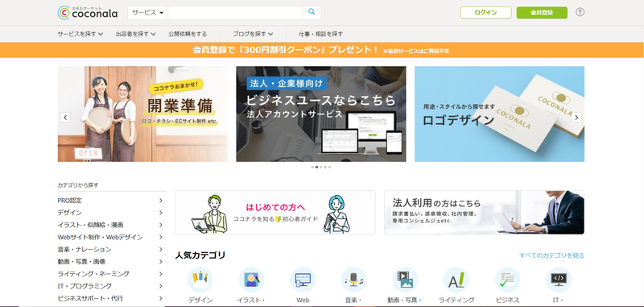Open the ビジネスユースならこちら carousel slide
Image resolution: width=644 pixels, height=307 pixels.
point(320,114)
